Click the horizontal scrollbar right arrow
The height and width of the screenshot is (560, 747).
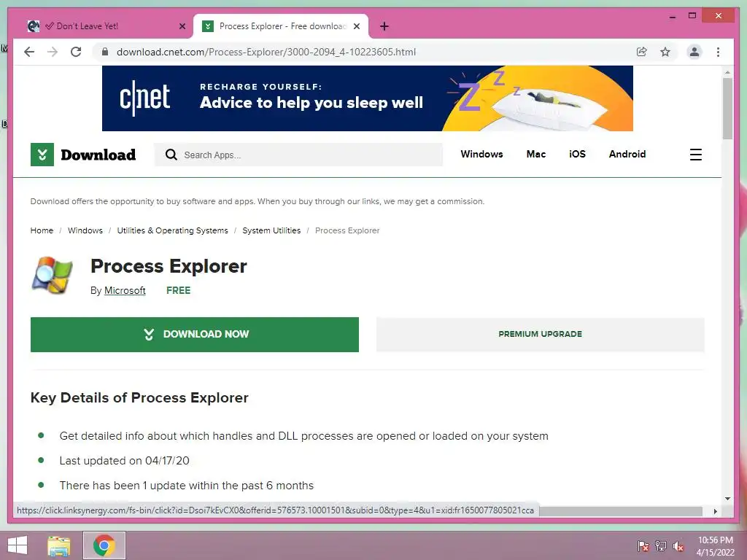point(715,511)
